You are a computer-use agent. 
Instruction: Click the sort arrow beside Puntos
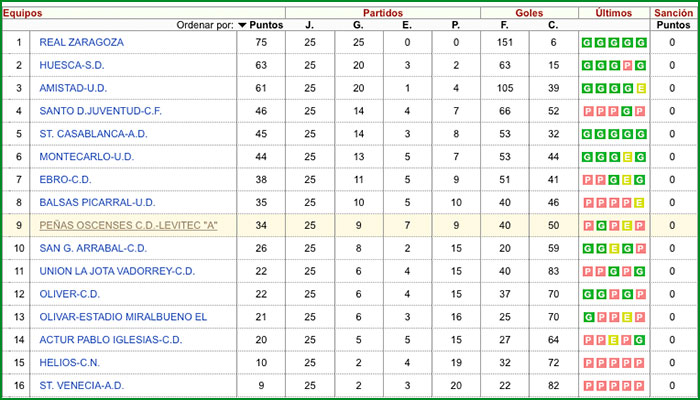242,25
